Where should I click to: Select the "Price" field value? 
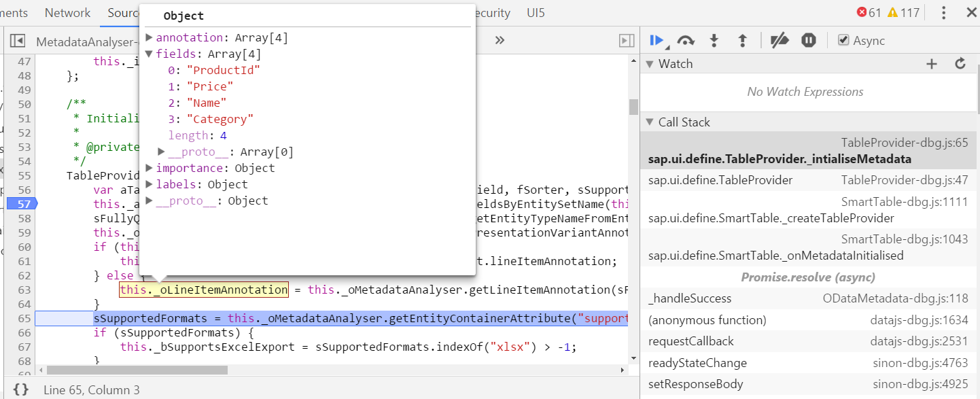point(210,86)
